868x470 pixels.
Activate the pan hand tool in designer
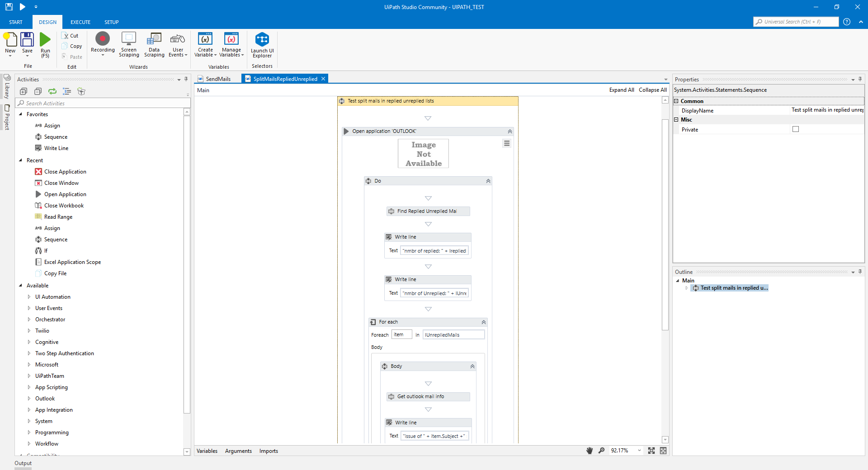(590, 451)
